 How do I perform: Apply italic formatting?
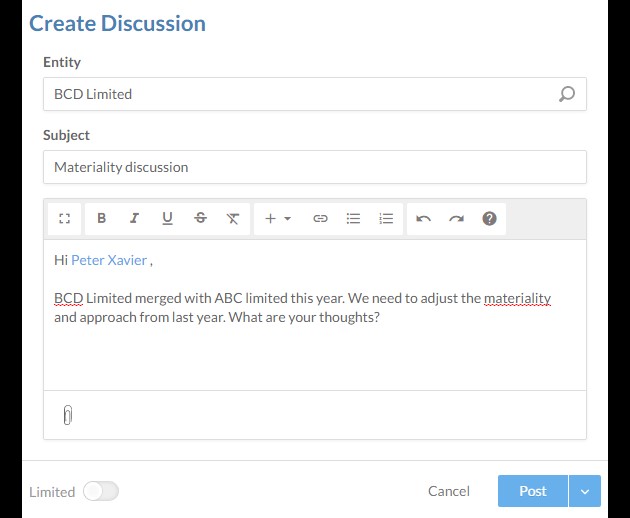pos(134,219)
